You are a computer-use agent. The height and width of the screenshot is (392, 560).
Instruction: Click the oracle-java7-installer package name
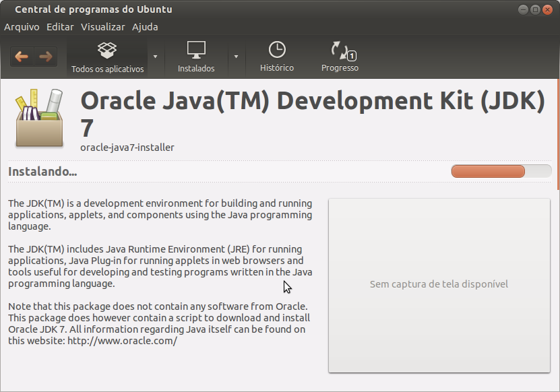pyautogui.click(x=127, y=147)
